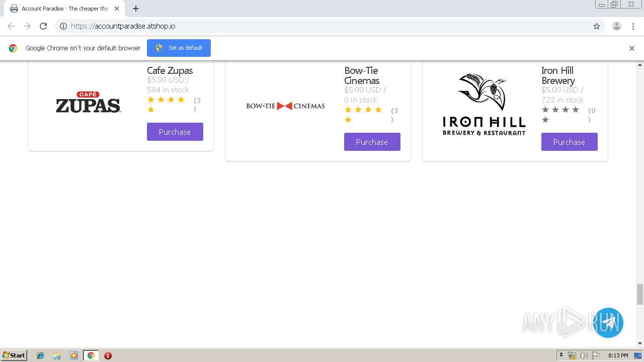Click '584 in stock' text for Cafe Zupas
The height and width of the screenshot is (362, 644).
coord(168,89)
